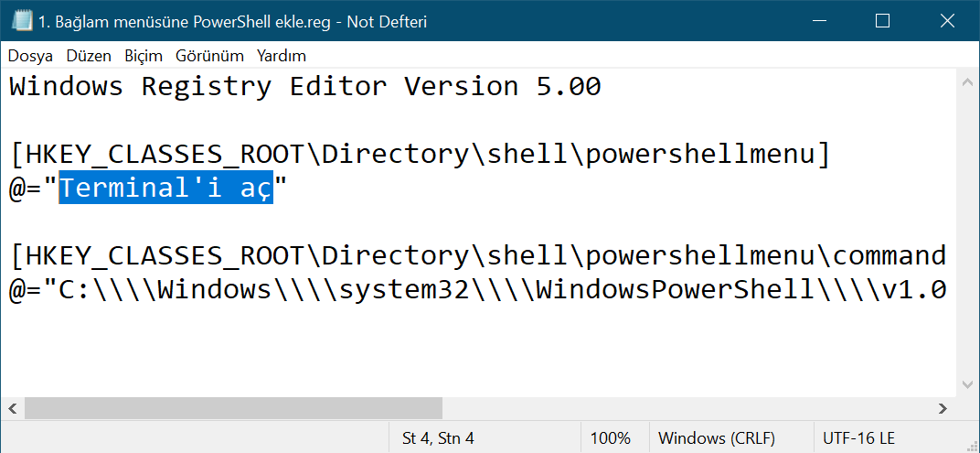Open the Görünüm menu
The height and width of the screenshot is (453, 980).
[209, 56]
